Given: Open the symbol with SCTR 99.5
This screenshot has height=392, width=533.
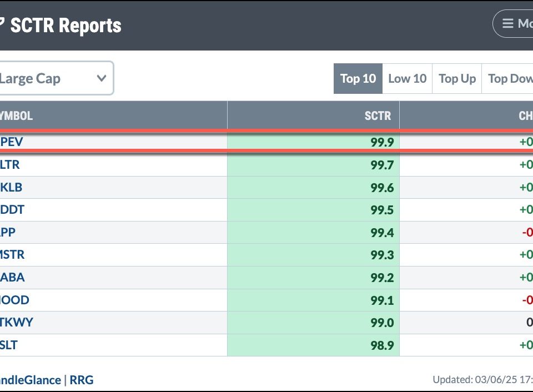Looking at the screenshot, I should (x=12, y=210).
